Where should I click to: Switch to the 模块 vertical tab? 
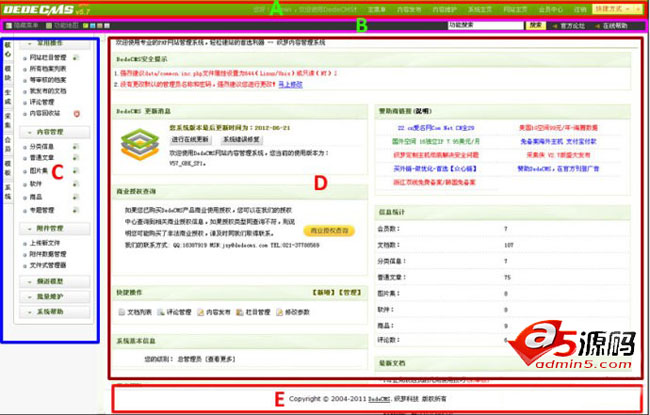tap(8, 73)
